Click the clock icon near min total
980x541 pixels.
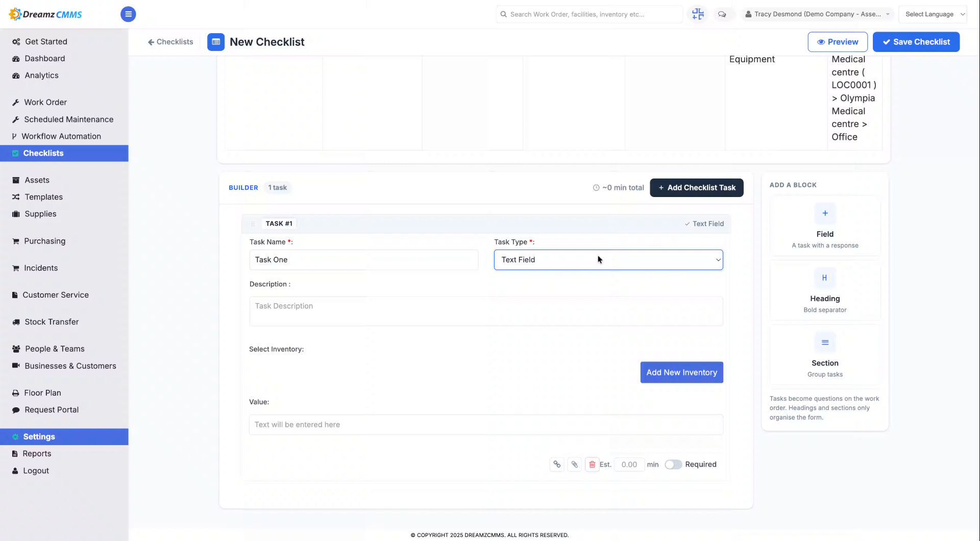pyautogui.click(x=596, y=188)
